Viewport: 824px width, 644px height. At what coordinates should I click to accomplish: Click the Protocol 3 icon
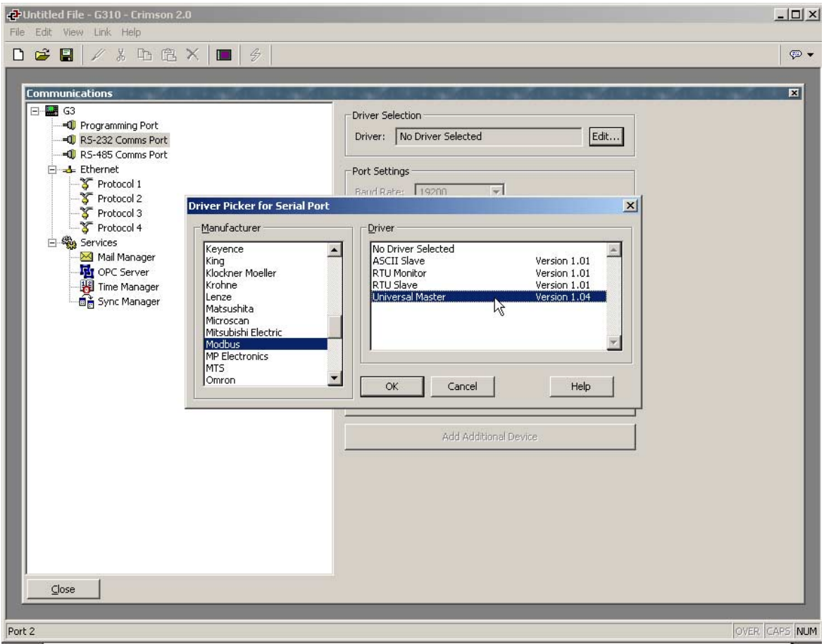click(x=87, y=213)
